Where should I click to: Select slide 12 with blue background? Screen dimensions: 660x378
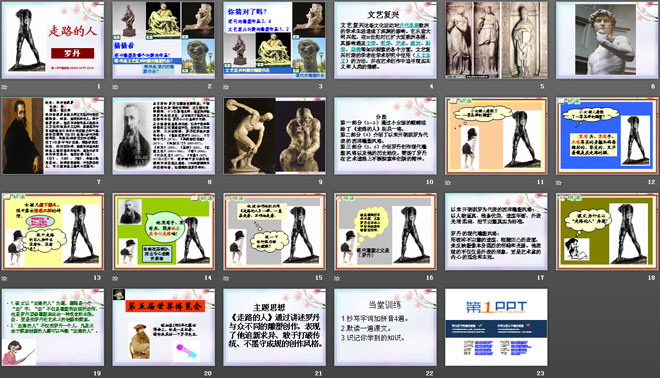(x=607, y=136)
